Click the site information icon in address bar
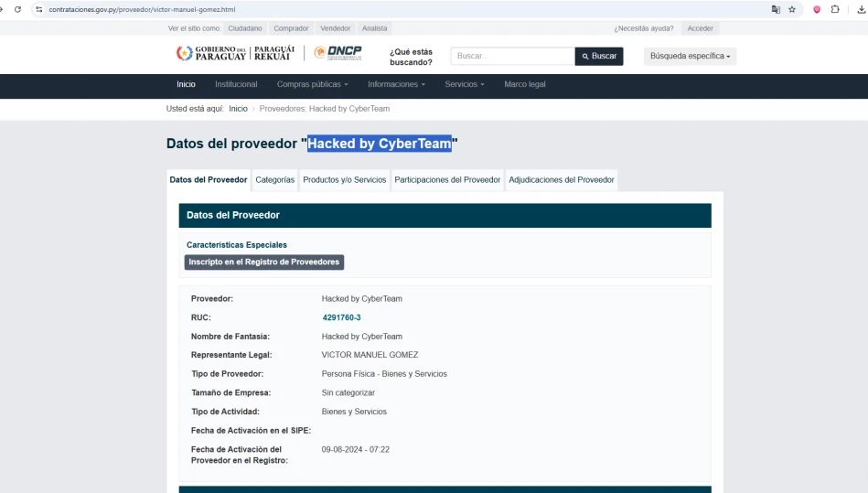This screenshot has height=493, width=868. [39, 9]
